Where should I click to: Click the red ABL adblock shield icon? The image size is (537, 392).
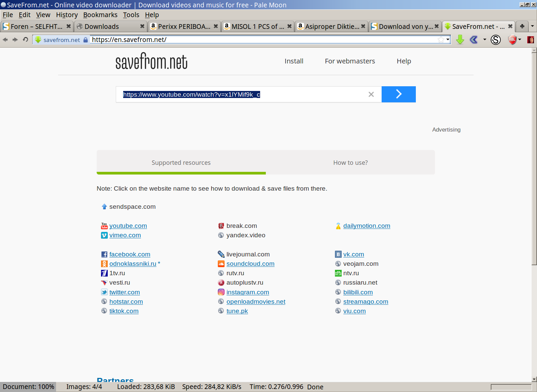512,40
